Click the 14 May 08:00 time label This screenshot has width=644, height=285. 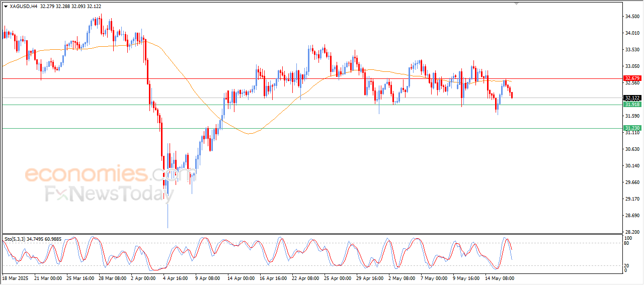500,277
